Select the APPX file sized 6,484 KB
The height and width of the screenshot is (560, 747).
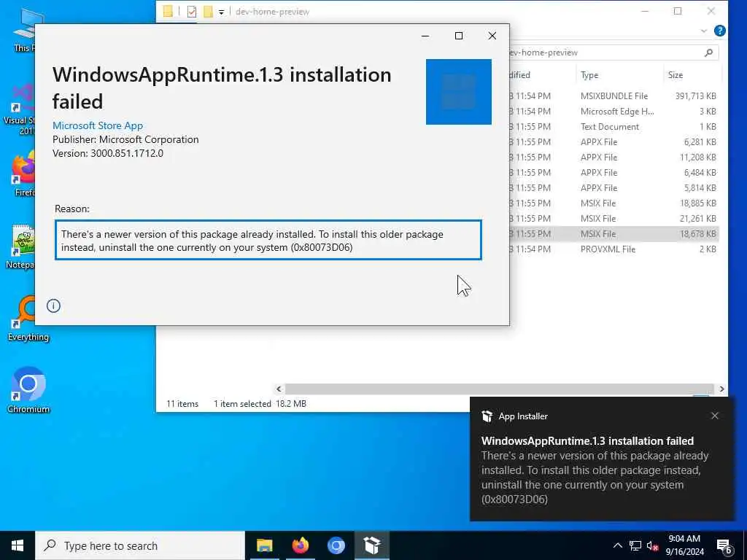(x=614, y=172)
